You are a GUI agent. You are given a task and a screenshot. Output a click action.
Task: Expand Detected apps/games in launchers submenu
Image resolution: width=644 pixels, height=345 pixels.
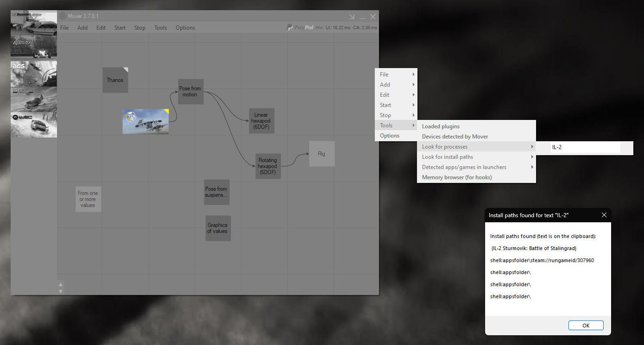476,167
